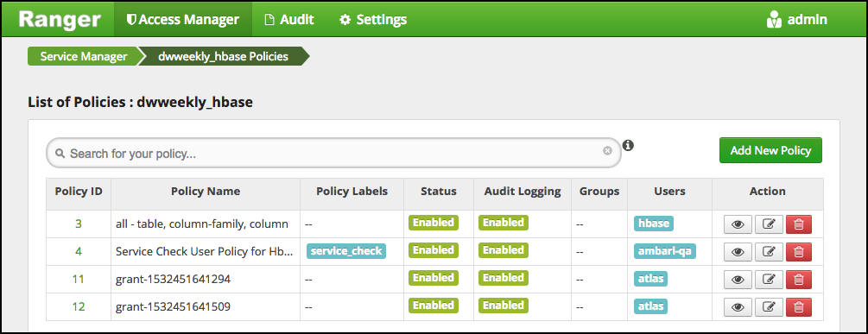Open policy ID 3 link
868x334 pixels.
[79, 224]
